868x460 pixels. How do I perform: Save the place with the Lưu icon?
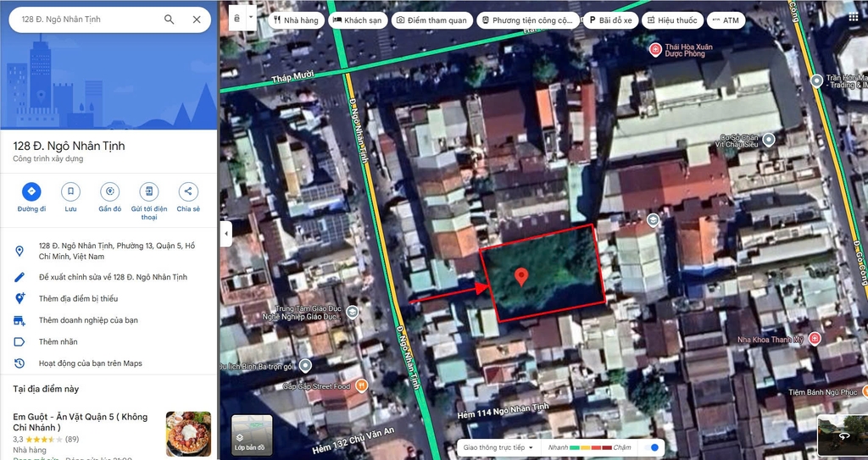click(x=70, y=191)
